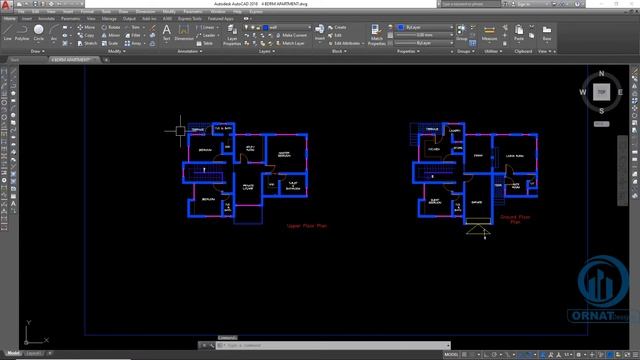The image size is (640, 360).
Task: Click the Create block button
Action: pyautogui.click(x=337, y=27)
